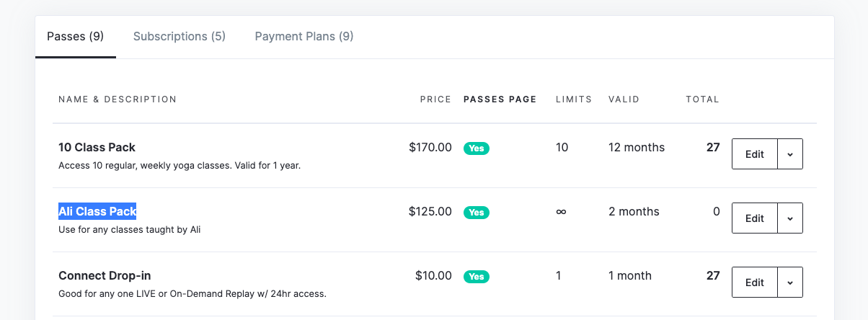Expand dropdown arrow beside 10 Class Pack Edit
868x320 pixels.
[x=790, y=154]
